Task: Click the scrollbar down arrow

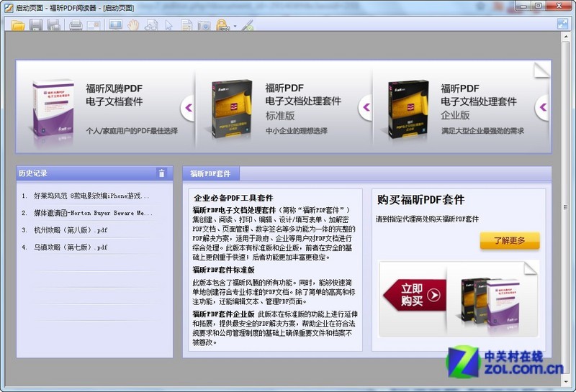Action: [565, 382]
